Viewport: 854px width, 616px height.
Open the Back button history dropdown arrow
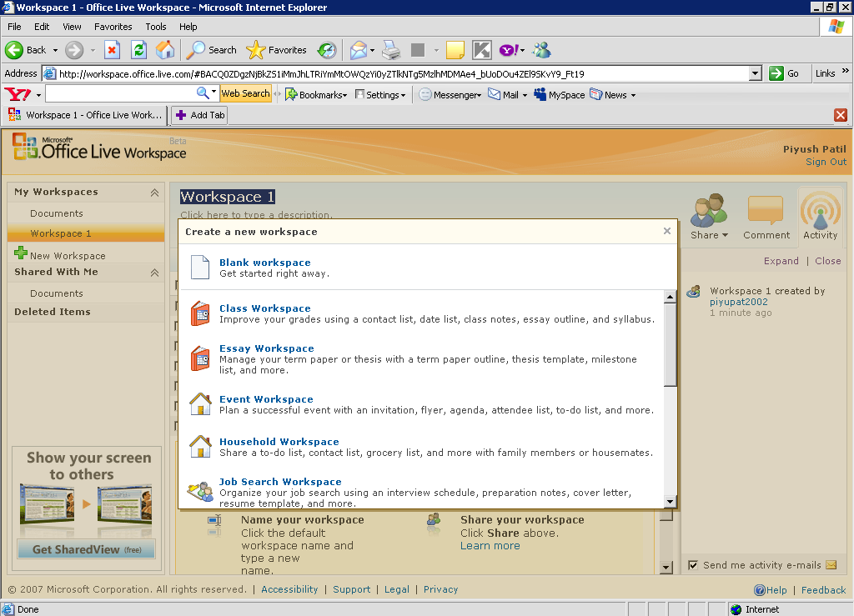pos(55,50)
